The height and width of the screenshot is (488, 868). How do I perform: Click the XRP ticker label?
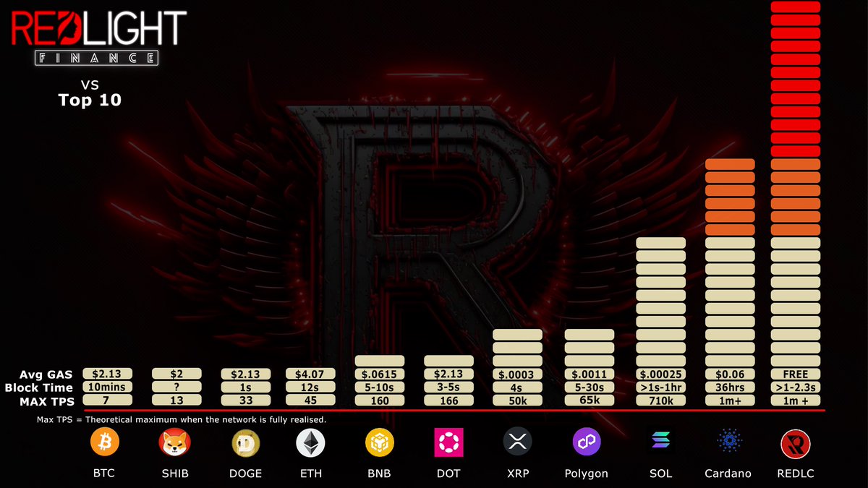518,474
